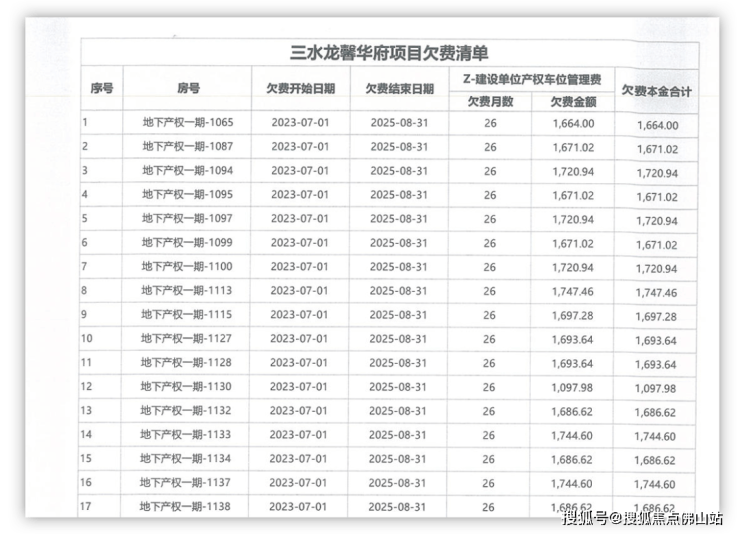Click the 欠费结束日期 column header
Viewport: 740px width, 534px height.
(x=400, y=89)
